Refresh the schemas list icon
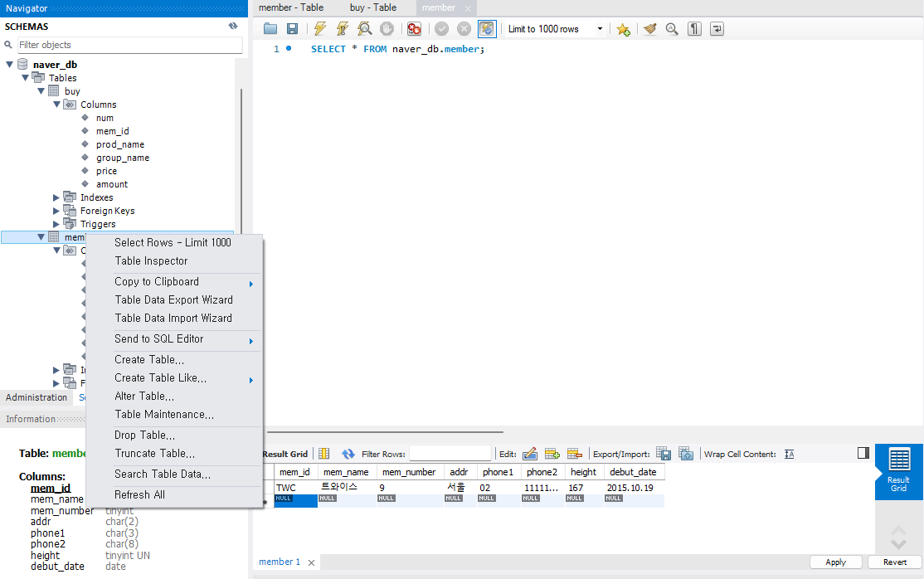Image resolution: width=924 pixels, height=579 pixels. [x=233, y=26]
